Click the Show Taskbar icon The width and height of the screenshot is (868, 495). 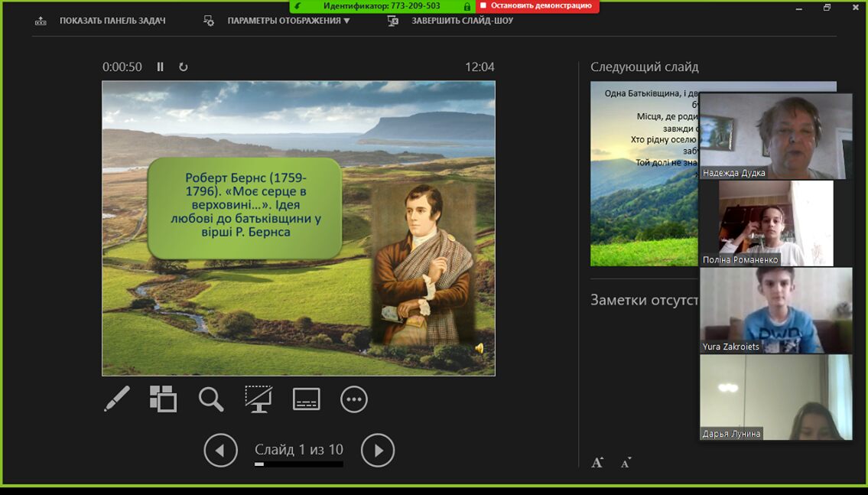tap(41, 21)
